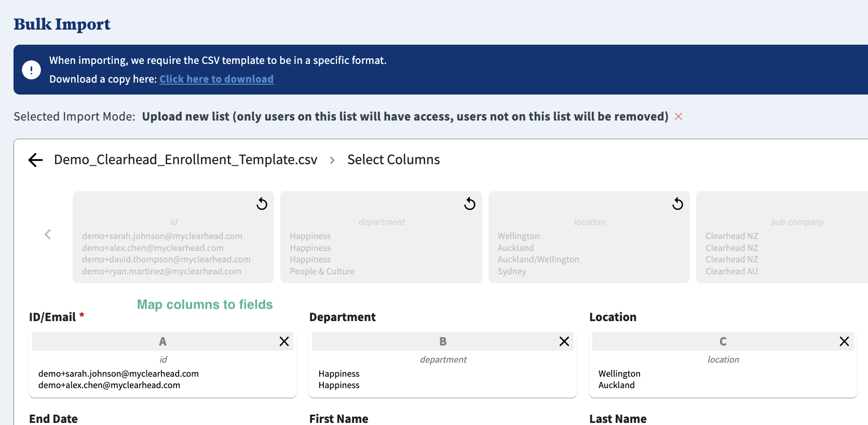
Task: Remove column A from ID/Email field
Action: click(x=284, y=341)
